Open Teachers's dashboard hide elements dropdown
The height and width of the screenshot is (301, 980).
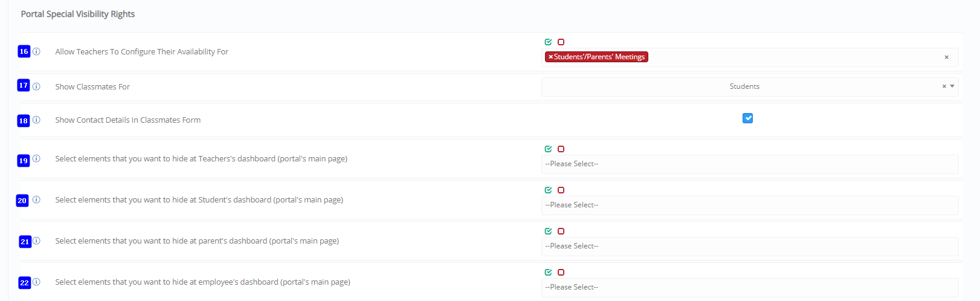tap(750, 164)
